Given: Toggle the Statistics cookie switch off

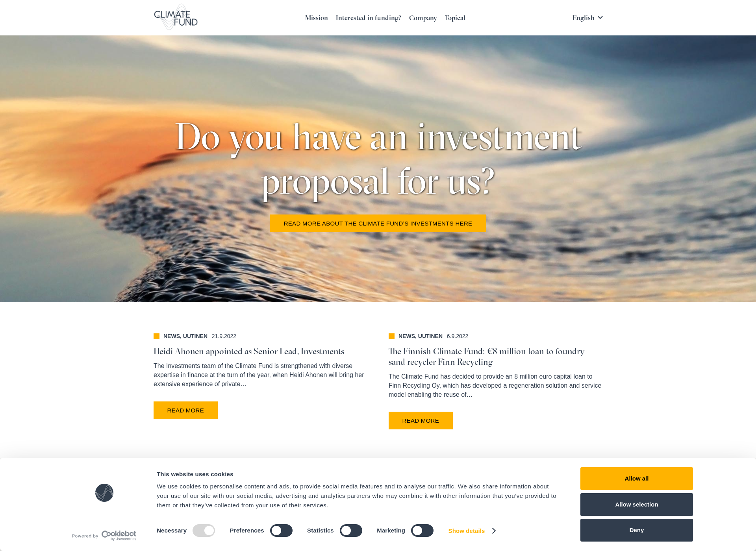Looking at the screenshot, I should pyautogui.click(x=350, y=531).
